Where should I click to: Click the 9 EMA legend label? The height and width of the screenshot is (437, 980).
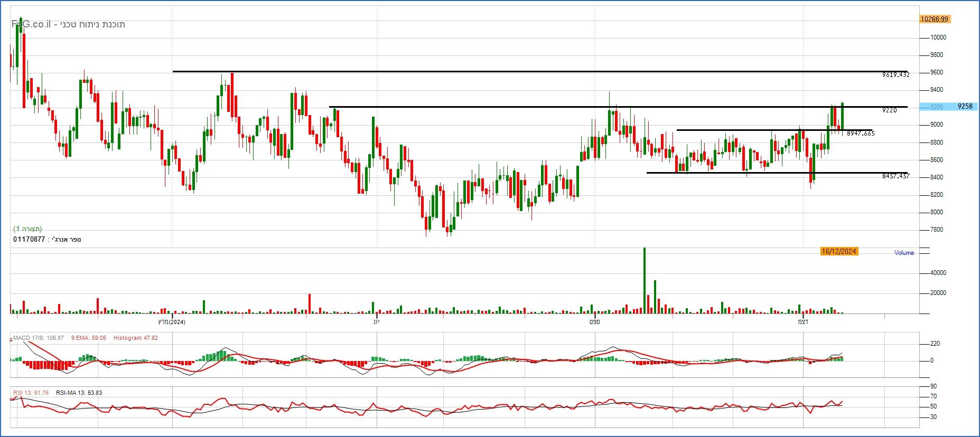coord(88,338)
